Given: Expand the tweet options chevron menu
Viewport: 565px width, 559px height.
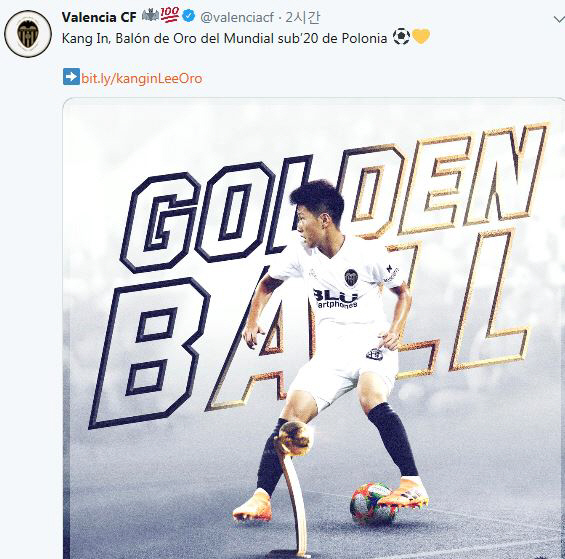Looking at the screenshot, I should 559,19.
